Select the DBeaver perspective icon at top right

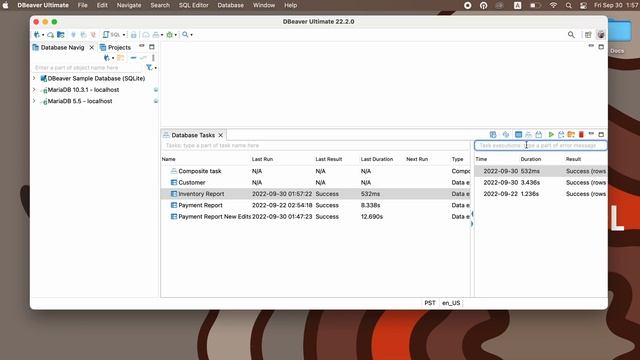click(601, 35)
